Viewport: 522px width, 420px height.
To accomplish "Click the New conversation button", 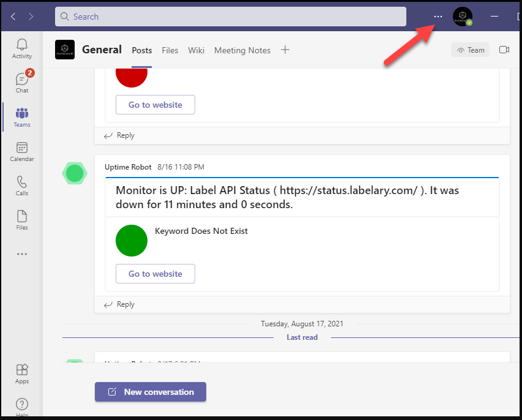I will [151, 392].
